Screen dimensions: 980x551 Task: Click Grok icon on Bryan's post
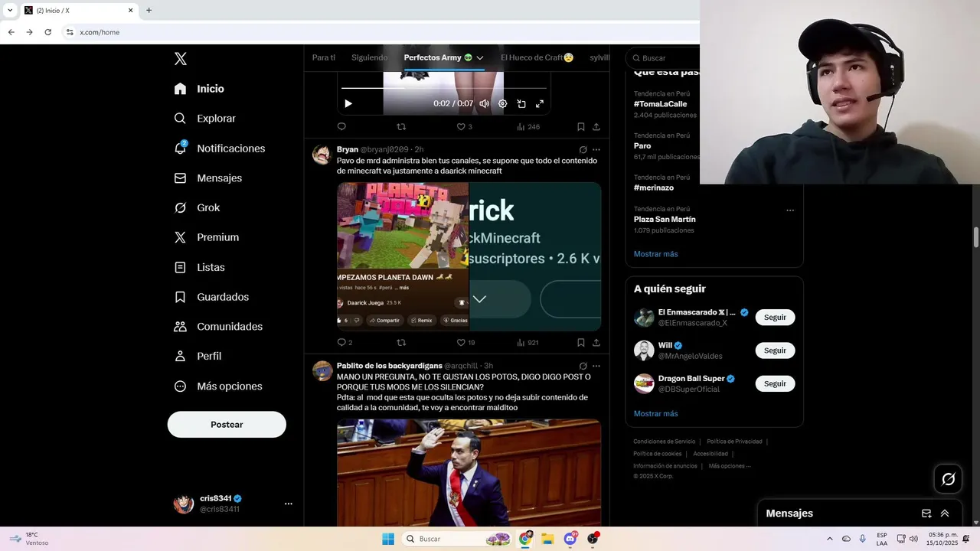[x=583, y=150]
